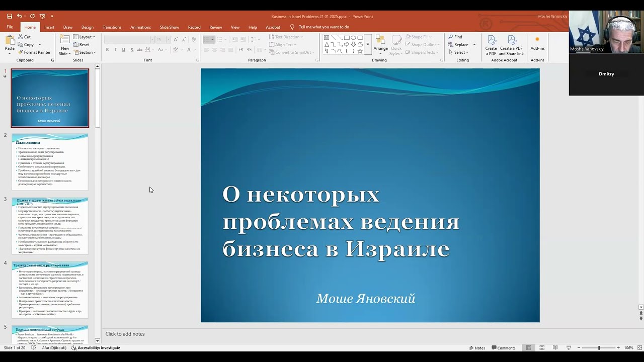Click Accessibility: Investigate in status bar
Screen dimensions: 644x362
[x=96, y=348]
